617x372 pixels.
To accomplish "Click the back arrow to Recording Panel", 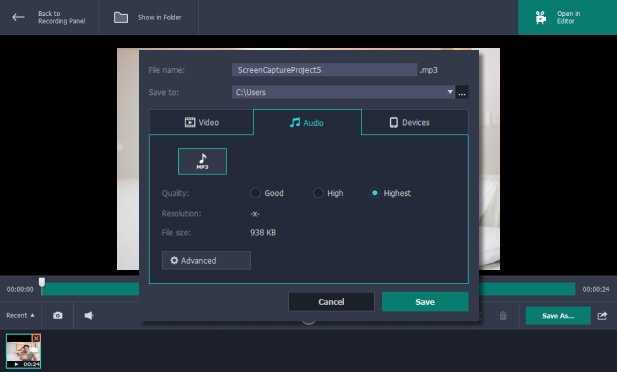I will (x=18, y=17).
